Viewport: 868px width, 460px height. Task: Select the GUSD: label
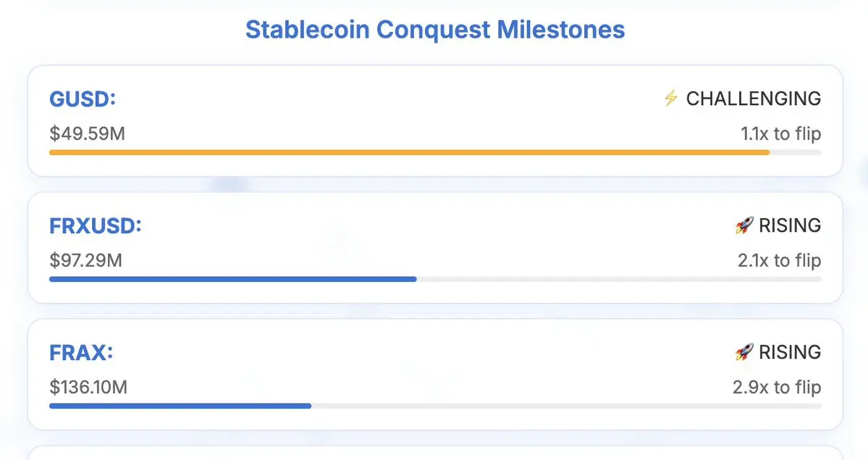[83, 99]
